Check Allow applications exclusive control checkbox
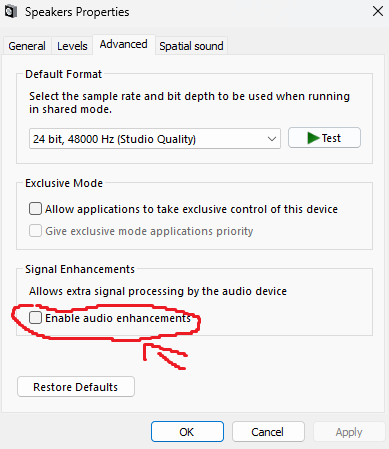The width and height of the screenshot is (389, 449). [x=35, y=209]
